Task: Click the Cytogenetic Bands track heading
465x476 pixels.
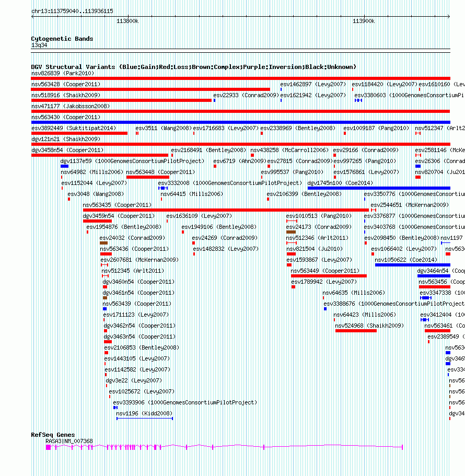Action: click(62, 39)
